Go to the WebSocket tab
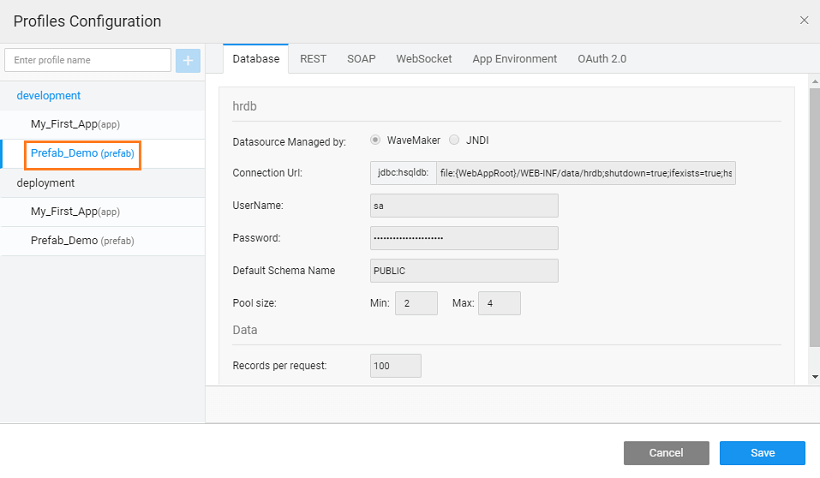Screen dimensions: 820x478 pos(424,59)
